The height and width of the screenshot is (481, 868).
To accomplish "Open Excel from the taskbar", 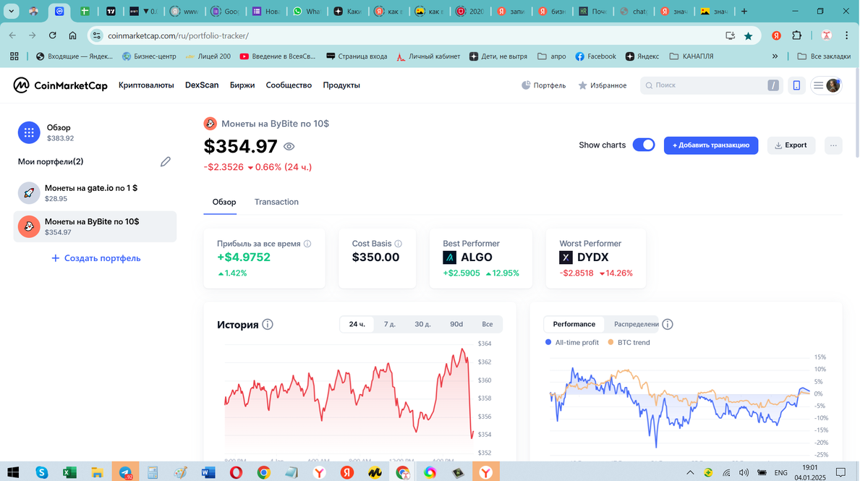I will click(x=69, y=472).
